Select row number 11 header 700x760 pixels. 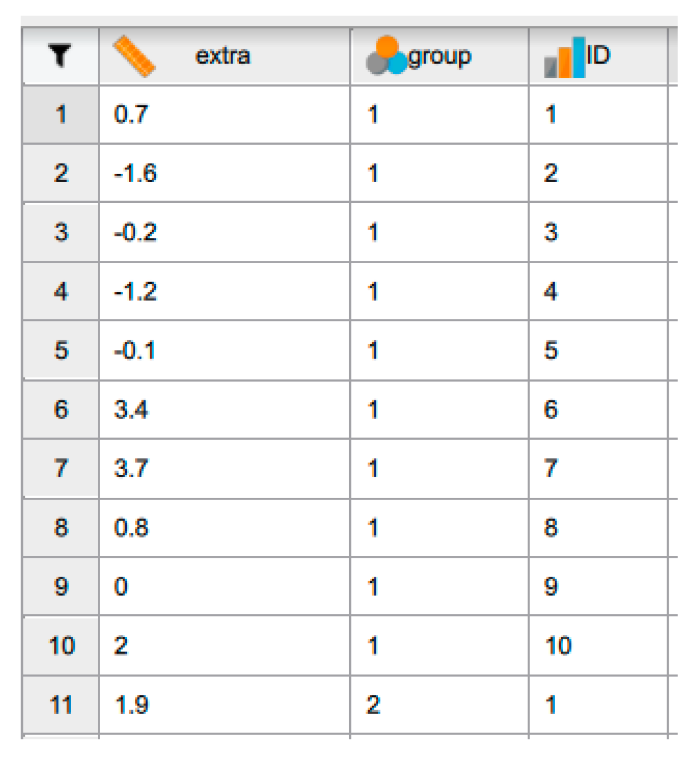click(61, 705)
